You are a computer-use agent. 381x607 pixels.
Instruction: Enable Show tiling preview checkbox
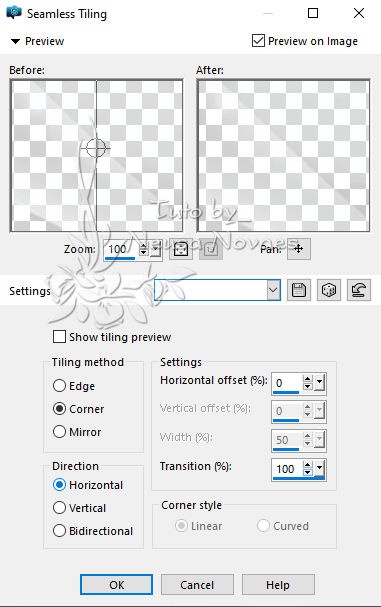pyautogui.click(x=59, y=336)
